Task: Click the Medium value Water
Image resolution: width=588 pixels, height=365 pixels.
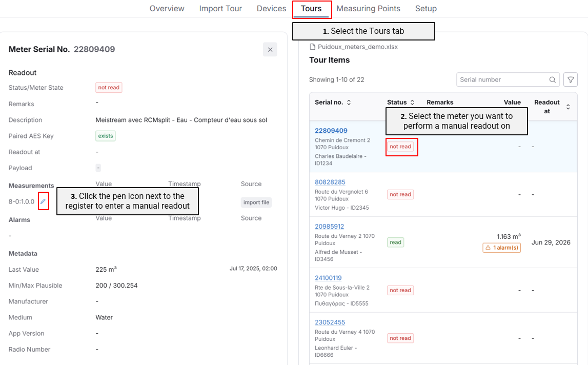Action: point(104,317)
